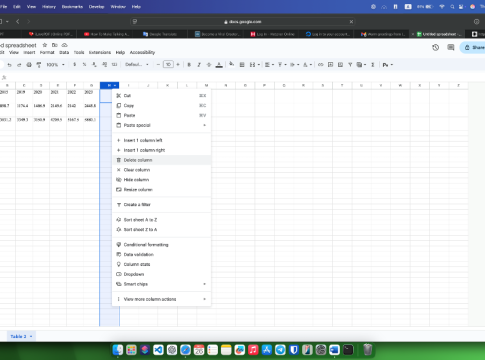Open the Format menu
The height and width of the screenshot is (360, 485).
(47, 52)
